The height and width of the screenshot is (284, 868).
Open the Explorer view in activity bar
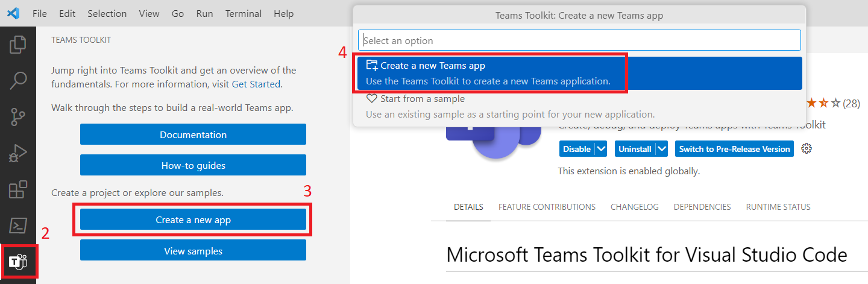click(x=18, y=44)
